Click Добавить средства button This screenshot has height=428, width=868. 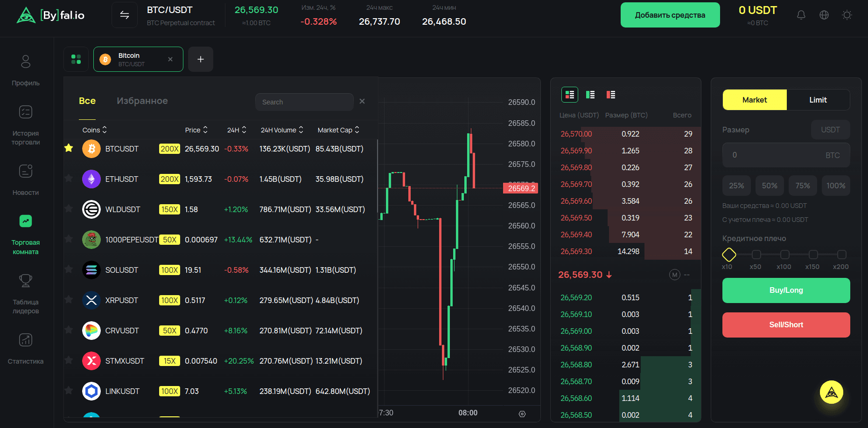coord(670,15)
